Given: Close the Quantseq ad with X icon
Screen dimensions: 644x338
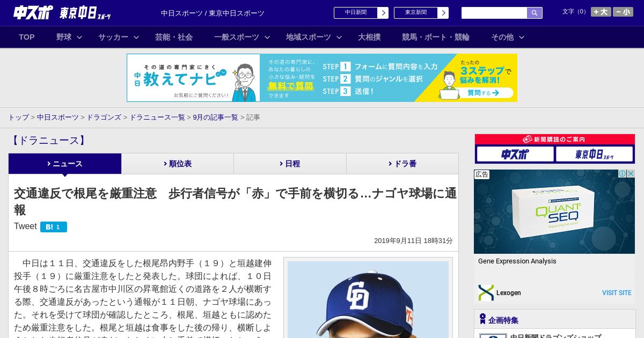Looking at the screenshot, I should coord(631,174).
